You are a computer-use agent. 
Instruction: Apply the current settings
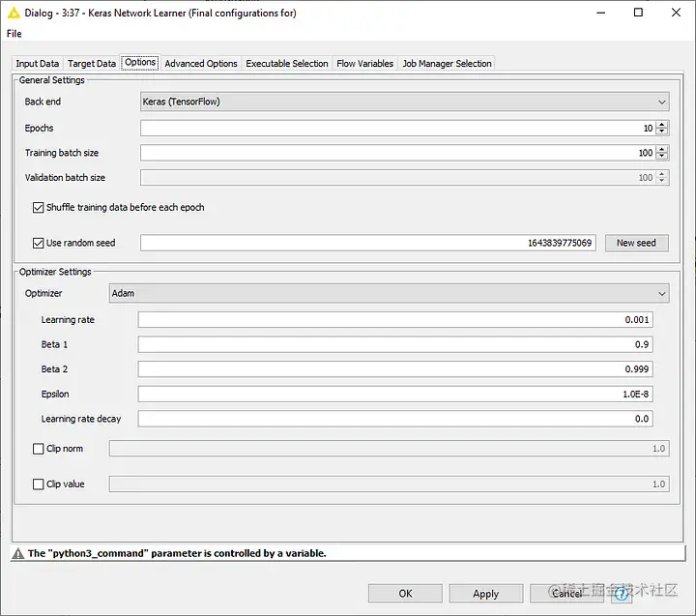(x=486, y=594)
